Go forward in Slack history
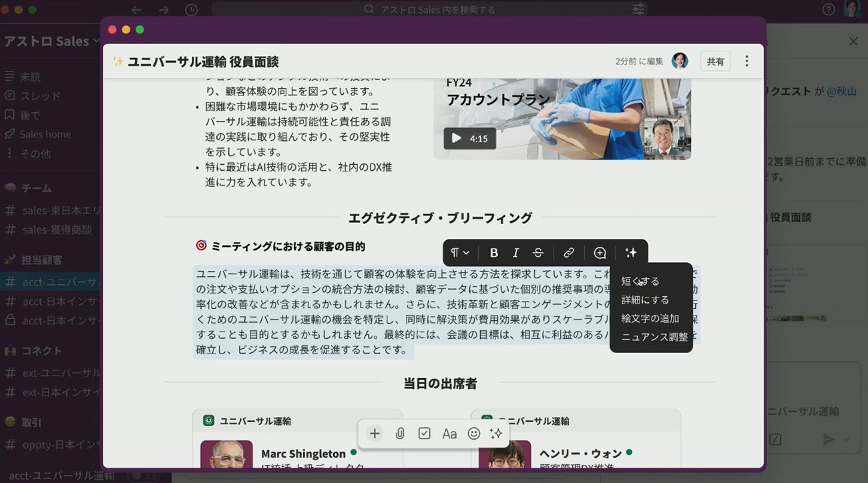868x483 pixels. (x=164, y=9)
